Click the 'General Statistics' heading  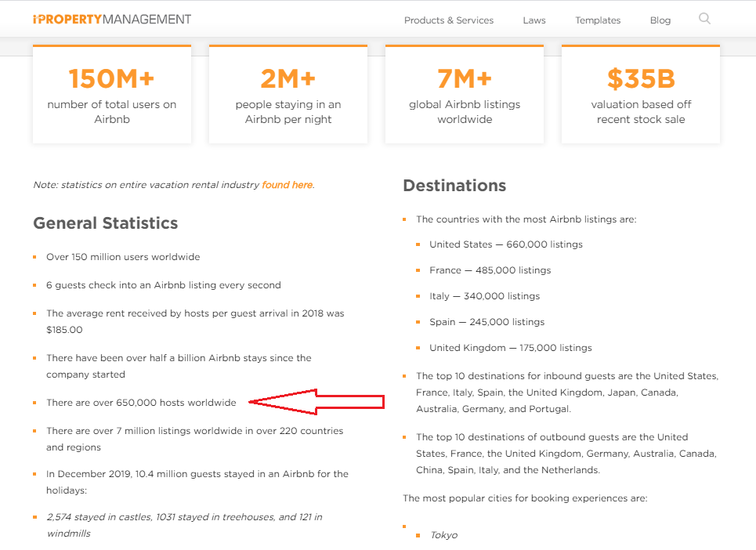105,223
